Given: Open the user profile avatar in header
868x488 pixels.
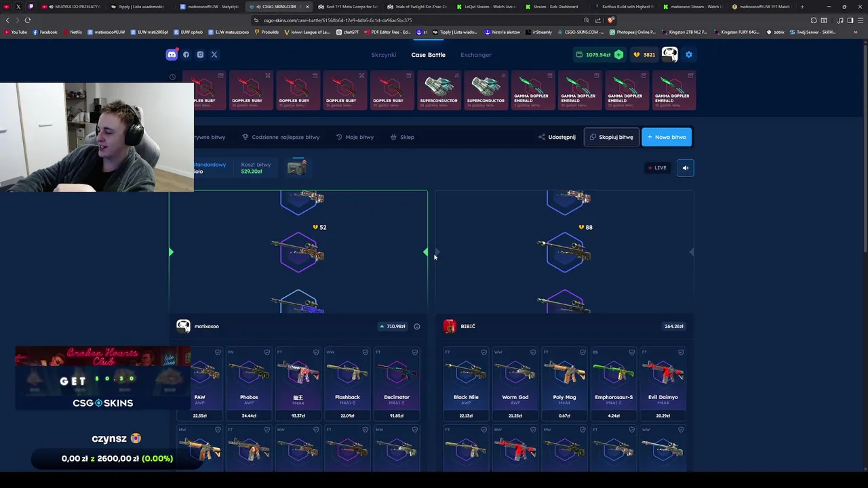Looking at the screenshot, I should (x=669, y=54).
